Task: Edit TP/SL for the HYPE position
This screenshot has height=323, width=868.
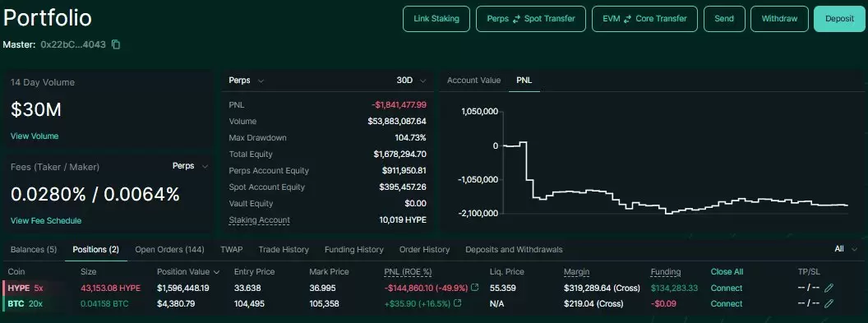Action: [829, 288]
